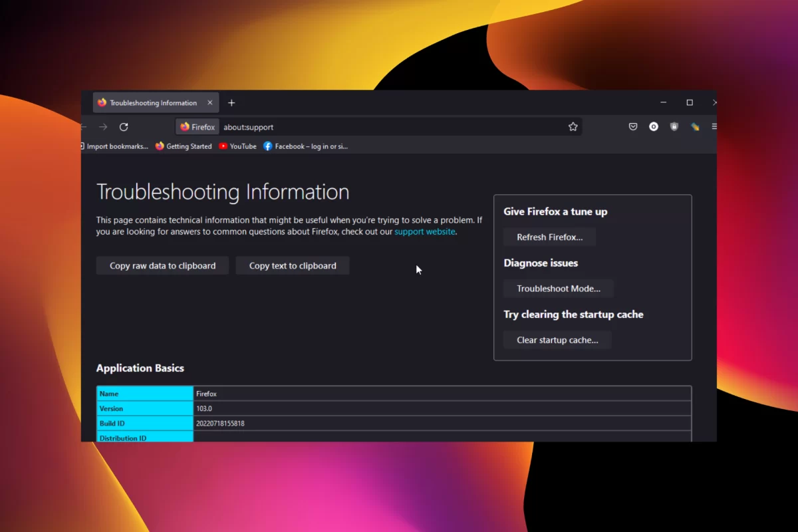Toggle bookmark star for about:support page

click(x=573, y=126)
